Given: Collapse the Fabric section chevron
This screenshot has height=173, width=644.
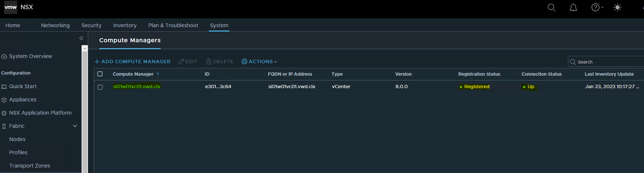Looking at the screenshot, I should 75,126.
